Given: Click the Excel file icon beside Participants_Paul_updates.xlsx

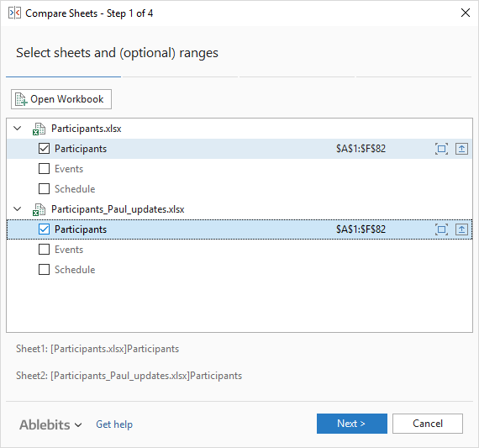Looking at the screenshot, I should click(x=39, y=209).
